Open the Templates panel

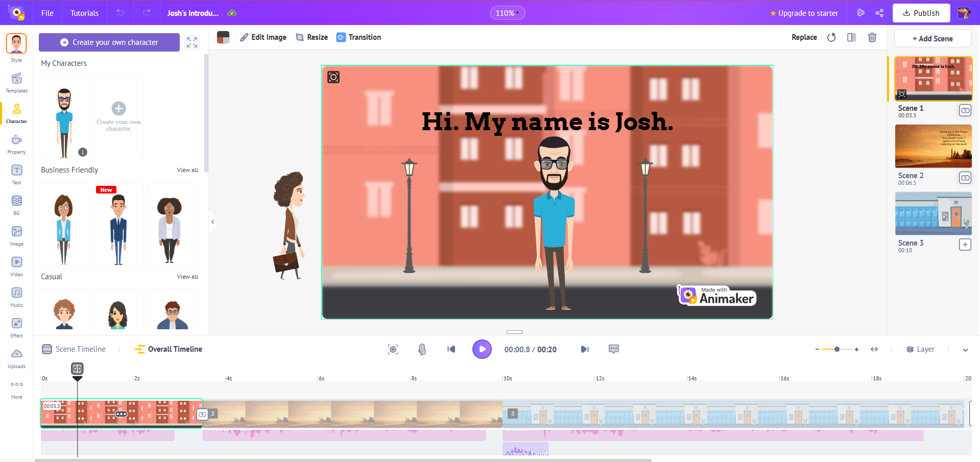(x=16, y=82)
